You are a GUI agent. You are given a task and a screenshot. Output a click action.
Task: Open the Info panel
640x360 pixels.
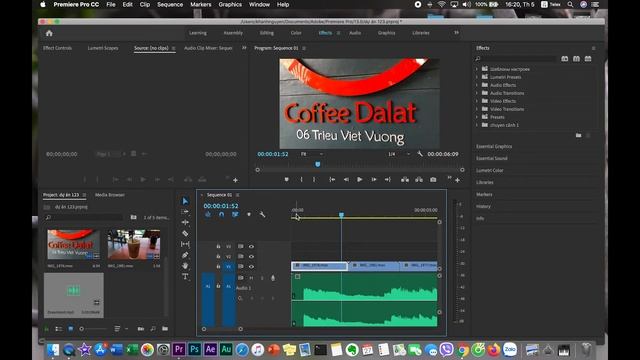(x=480, y=219)
